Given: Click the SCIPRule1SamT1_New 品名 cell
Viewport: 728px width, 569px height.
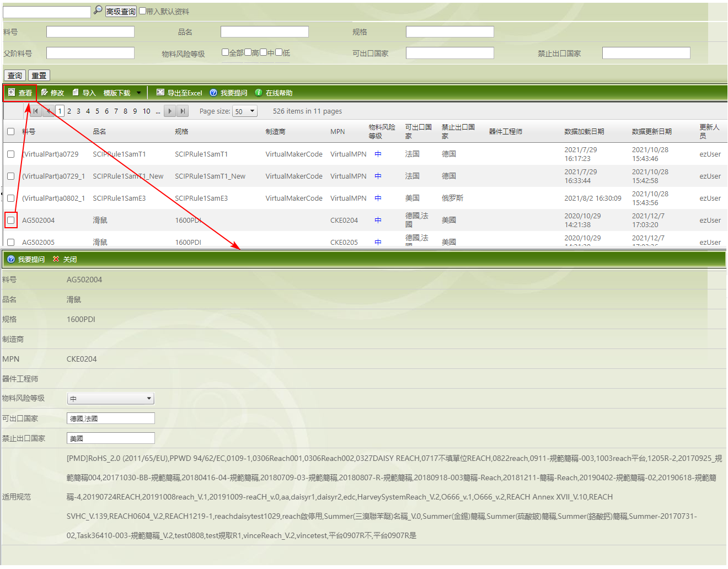Looking at the screenshot, I should click(x=128, y=176).
